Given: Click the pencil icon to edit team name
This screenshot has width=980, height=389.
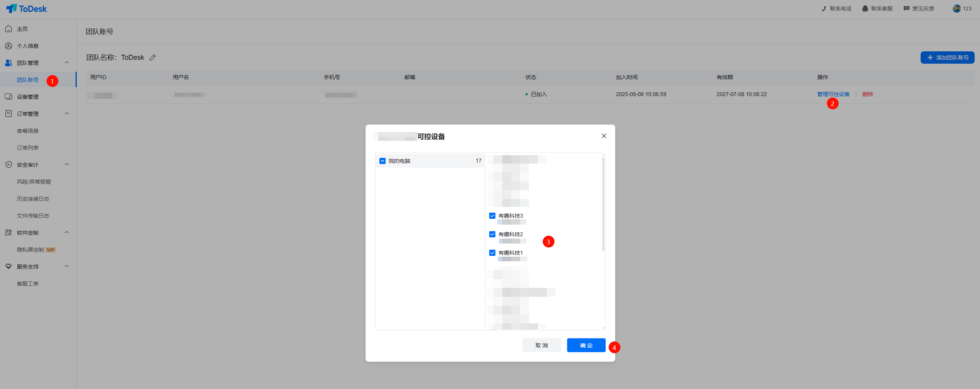Looking at the screenshot, I should click(153, 58).
